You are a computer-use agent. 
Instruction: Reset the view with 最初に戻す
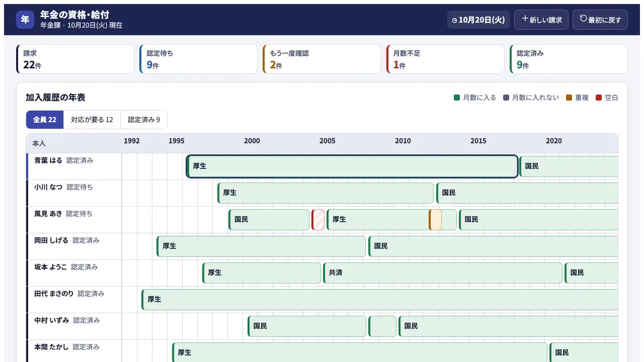[600, 20]
